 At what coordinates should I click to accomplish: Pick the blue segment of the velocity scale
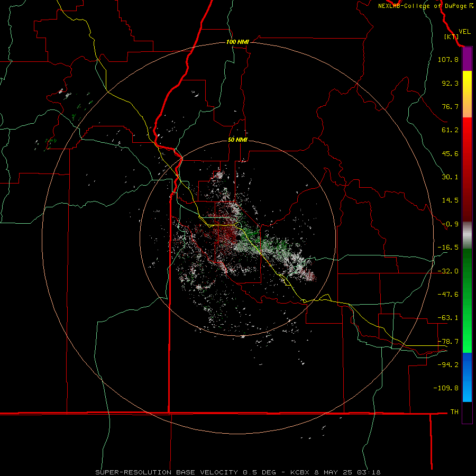coord(467,377)
